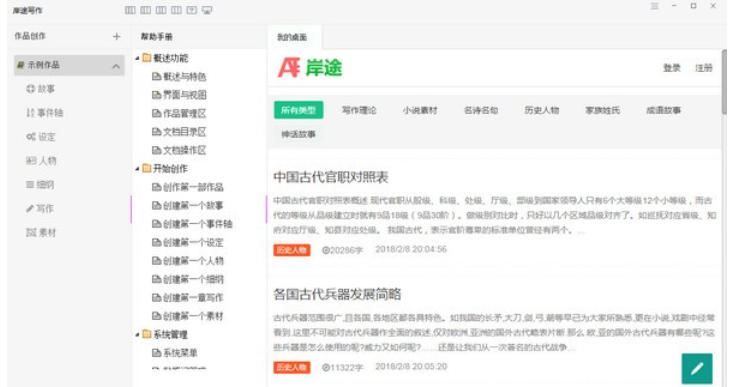Click the 帮助手册 panel header

pyautogui.click(x=157, y=37)
